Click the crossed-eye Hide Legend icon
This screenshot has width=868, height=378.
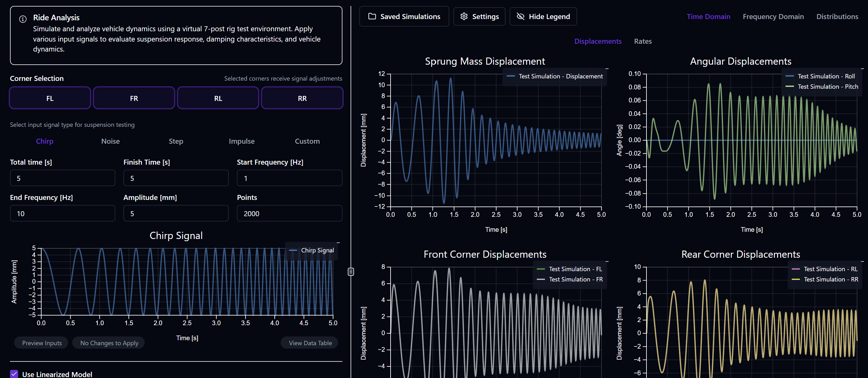520,17
